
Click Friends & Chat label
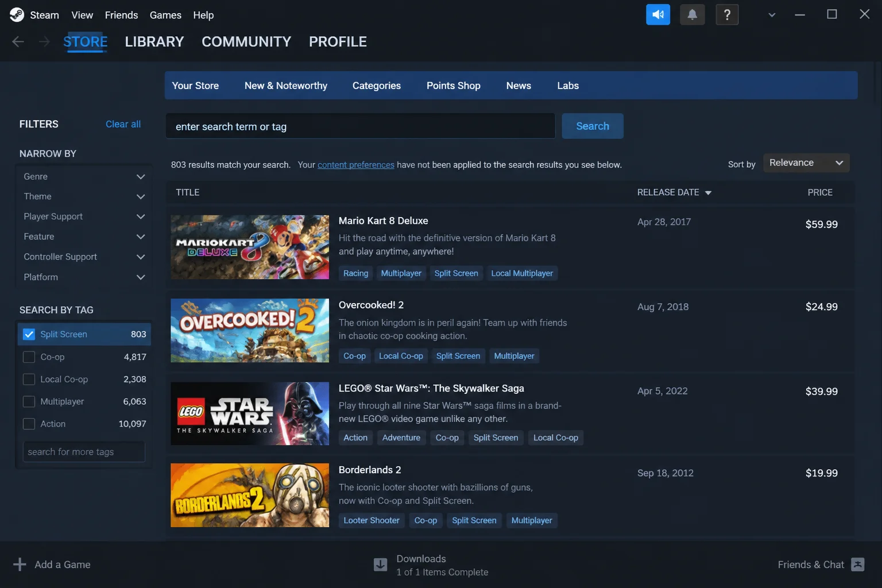tap(811, 564)
